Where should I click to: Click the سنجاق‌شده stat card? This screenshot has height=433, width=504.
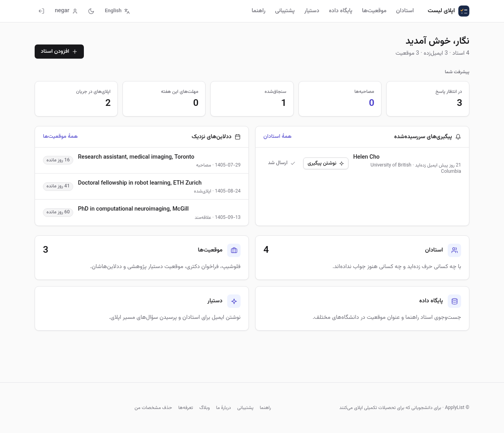click(x=252, y=99)
